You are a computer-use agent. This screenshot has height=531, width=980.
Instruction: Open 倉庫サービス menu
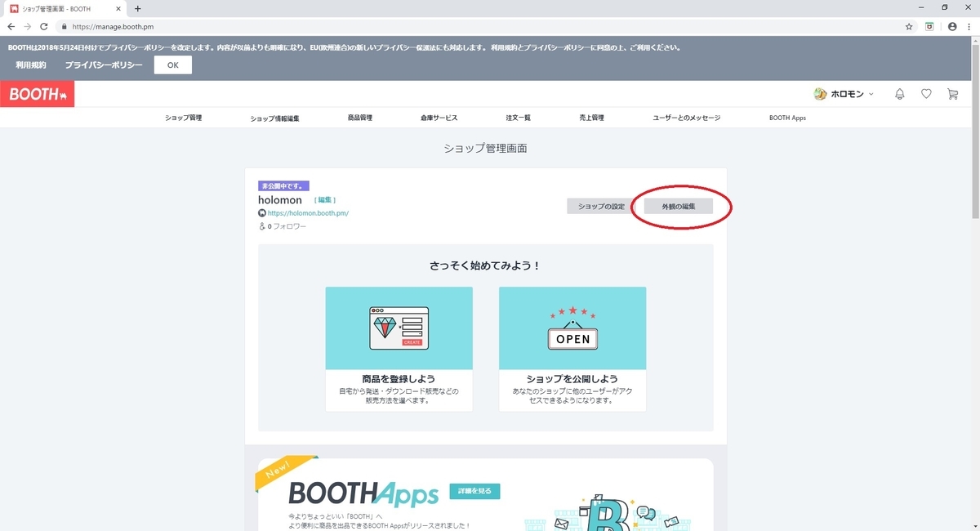click(x=439, y=118)
